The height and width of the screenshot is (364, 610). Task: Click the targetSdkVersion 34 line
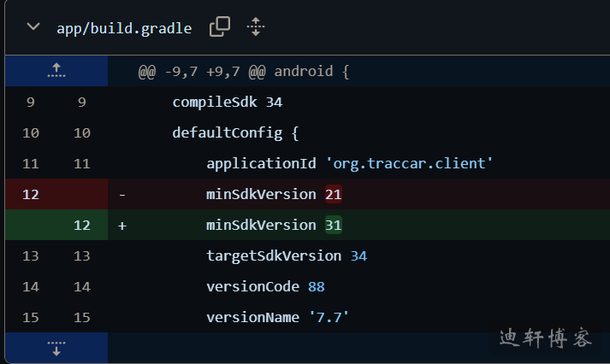[x=274, y=255]
